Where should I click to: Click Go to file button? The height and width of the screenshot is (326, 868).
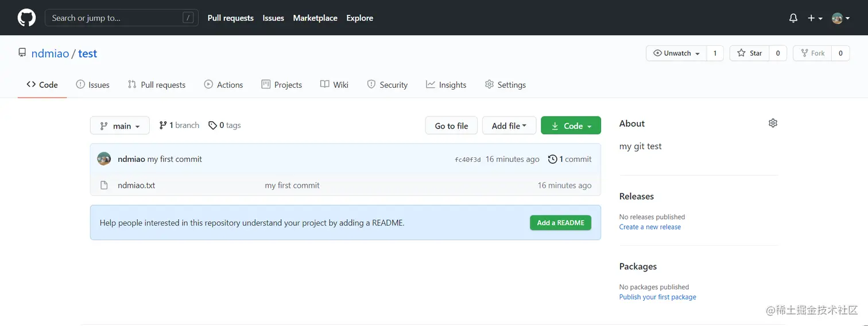451,126
